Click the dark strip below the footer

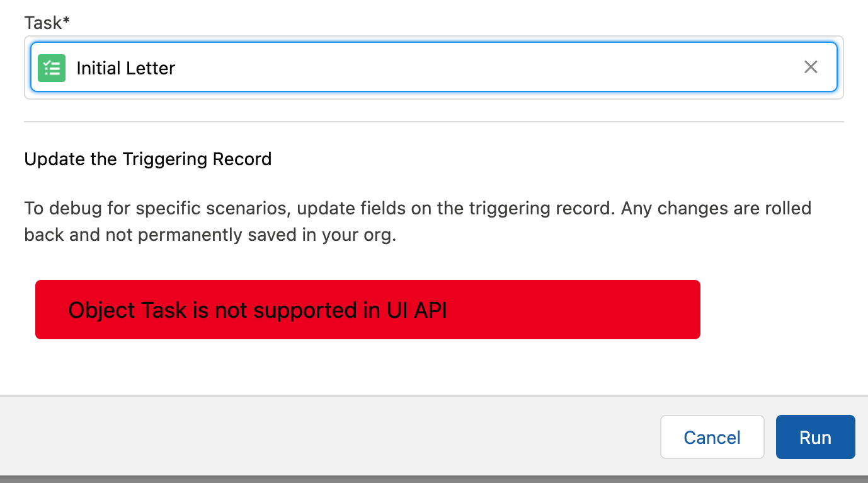(x=433, y=479)
